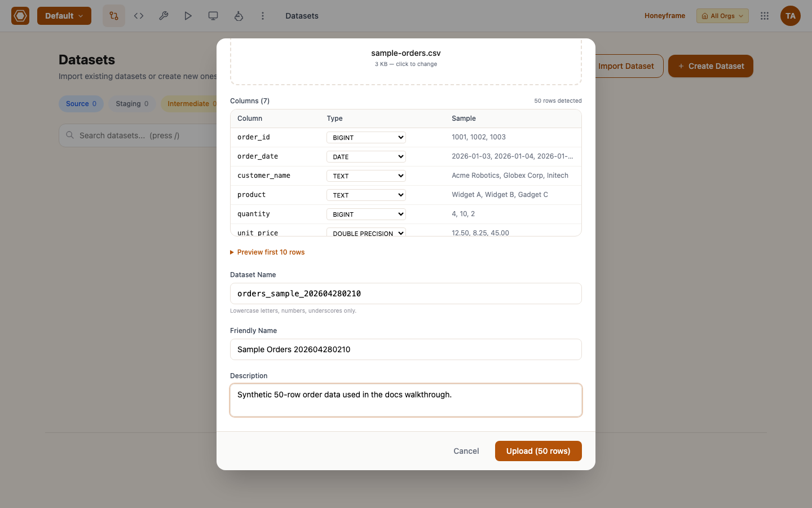Open the monitor display icon
812x508 pixels.
(x=213, y=16)
